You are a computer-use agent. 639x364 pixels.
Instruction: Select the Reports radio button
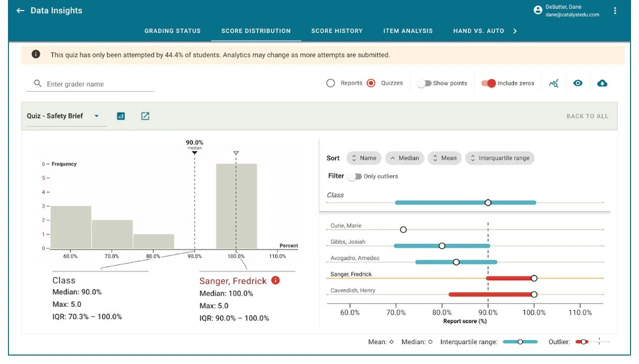click(x=330, y=83)
